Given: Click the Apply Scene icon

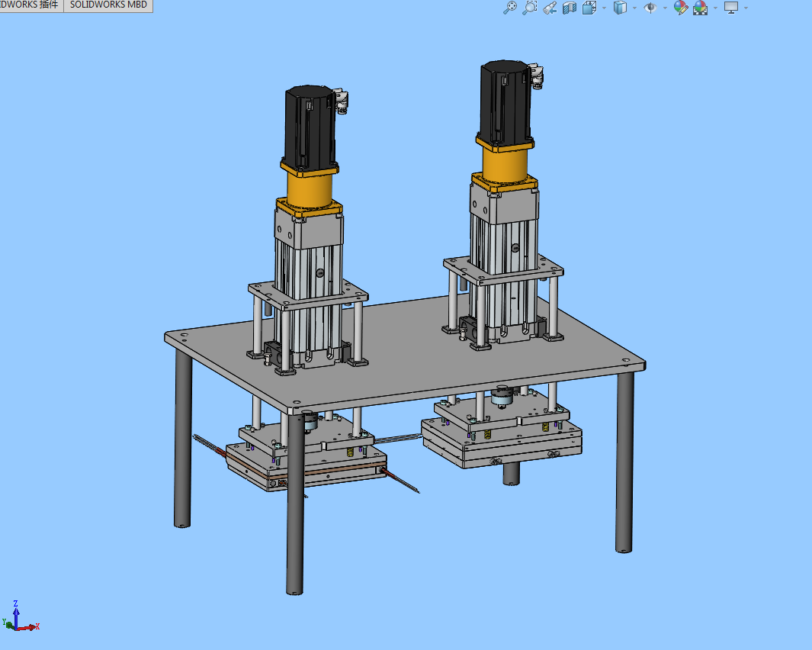Looking at the screenshot, I should click(700, 8).
